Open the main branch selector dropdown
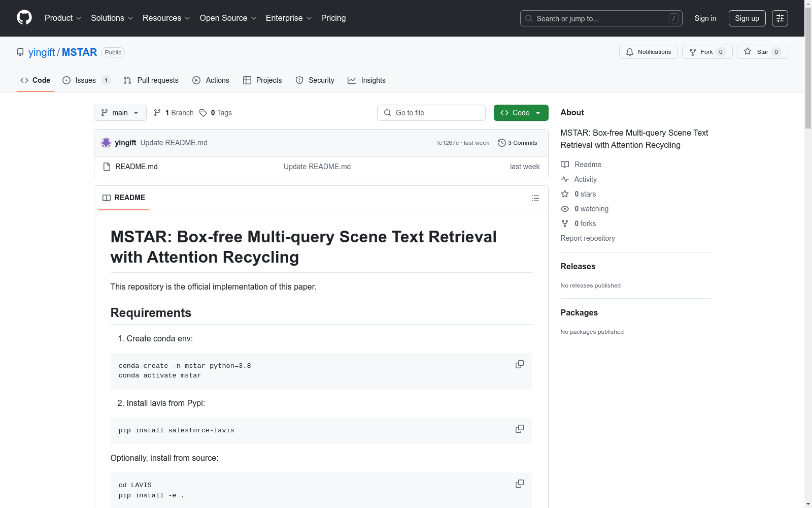The width and height of the screenshot is (812, 508). point(120,113)
